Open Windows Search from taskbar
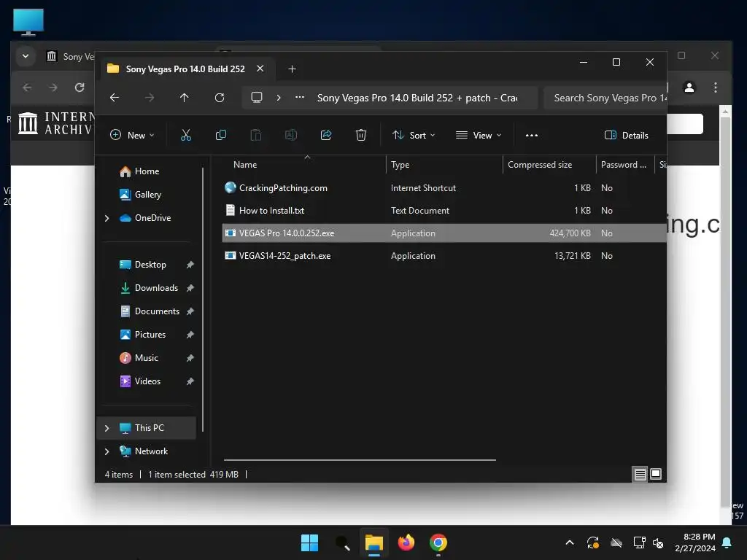 [x=342, y=542]
